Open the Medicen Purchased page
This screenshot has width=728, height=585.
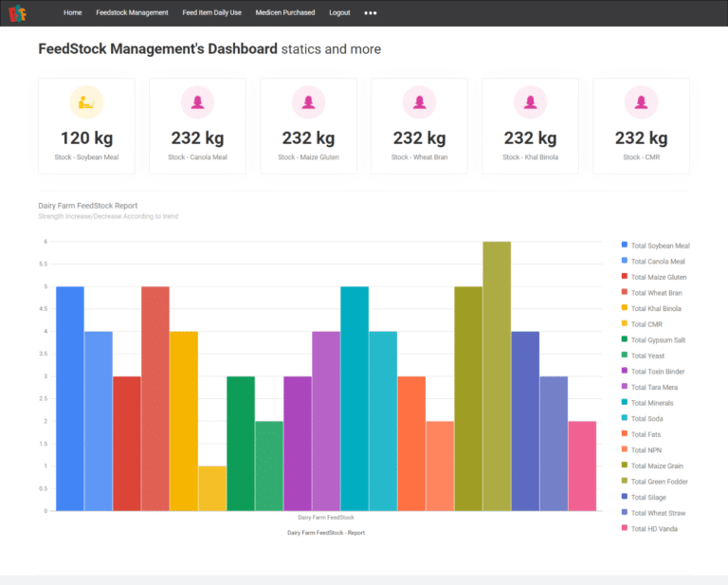click(285, 13)
